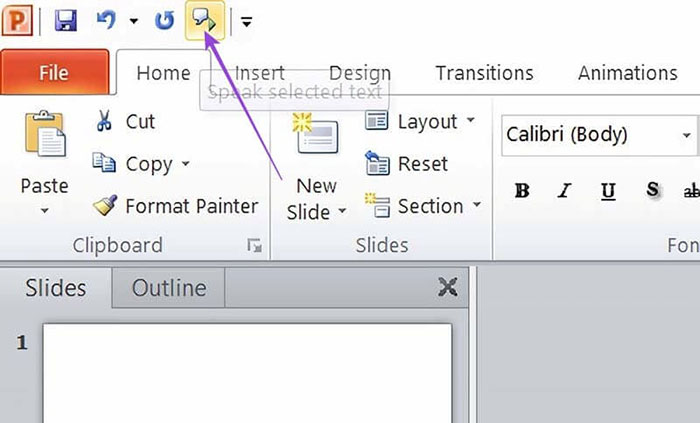Click the Speak selected text icon
This screenshot has width=700, height=423.
click(x=204, y=20)
